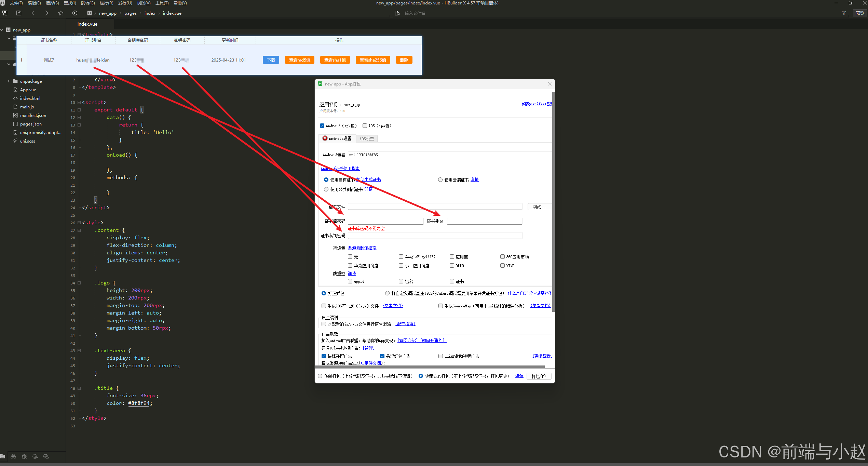Collapse the new_app project root
The width and height of the screenshot is (868, 466).
[2, 30]
